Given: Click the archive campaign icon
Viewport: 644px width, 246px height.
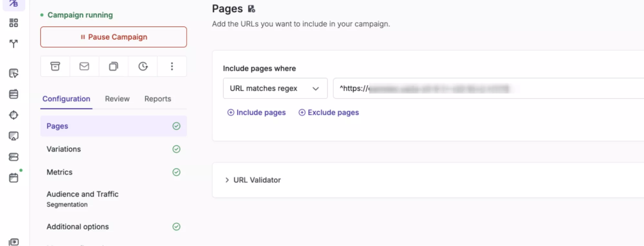Looking at the screenshot, I should [55, 66].
